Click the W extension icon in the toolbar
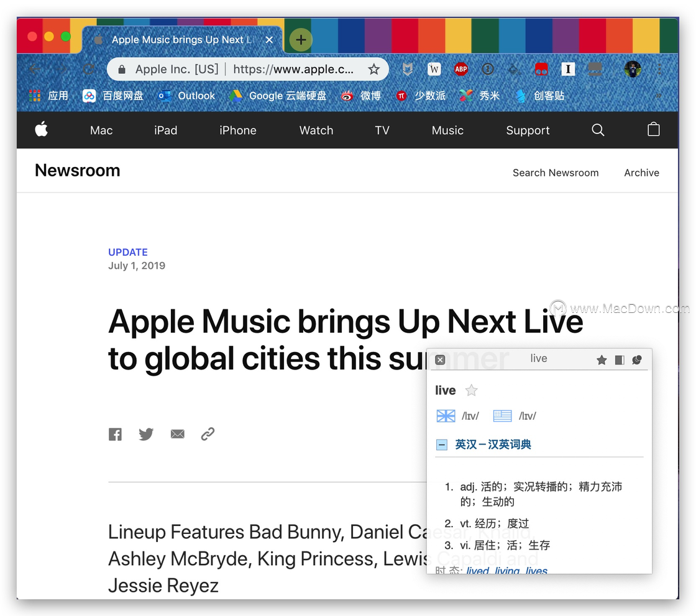Screen dimensions: 696x616 pyautogui.click(x=434, y=69)
